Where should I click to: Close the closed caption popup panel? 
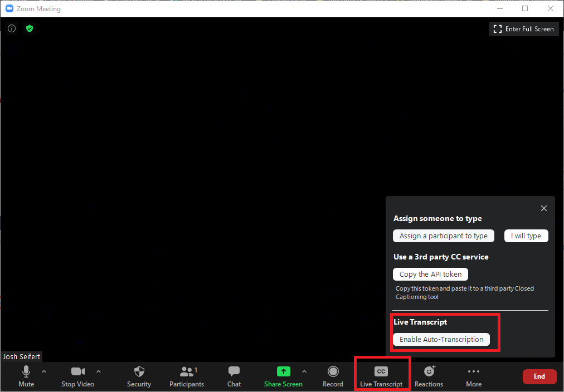pos(544,208)
